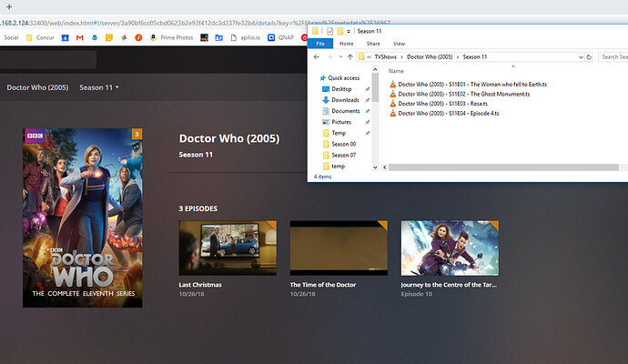Open Doctor Who (2005) breadcrumb in Plex
This screenshot has width=628, height=364.
click(x=37, y=87)
